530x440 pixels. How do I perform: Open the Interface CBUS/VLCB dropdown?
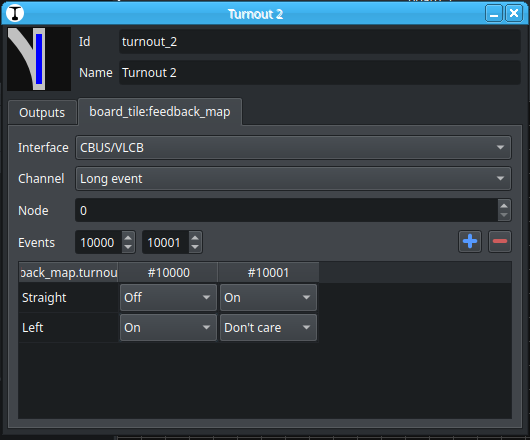tap(293, 148)
